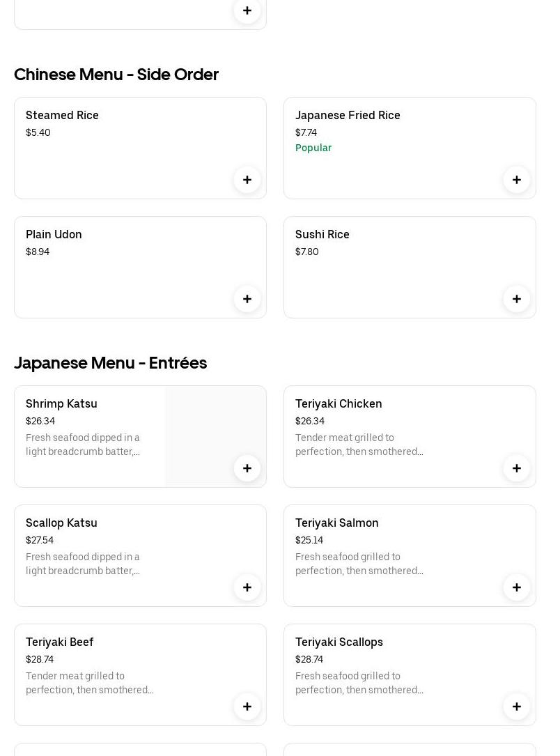Select the Plain Udon item name
This screenshot has width=560, height=756.
pos(54,234)
